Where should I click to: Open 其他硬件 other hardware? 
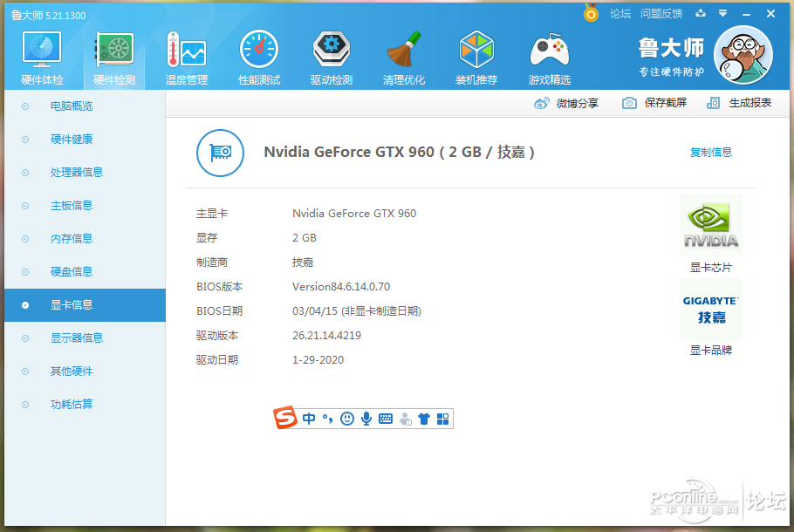[x=72, y=372]
